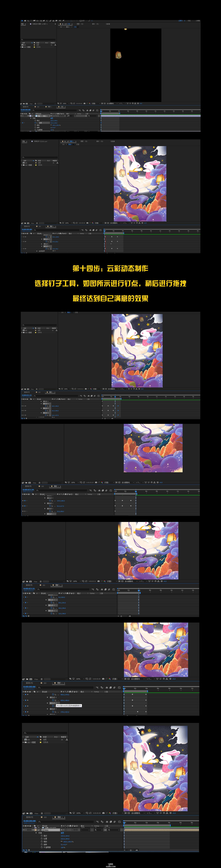Click heading 第十四步：云彩动态制作

pos(110,269)
